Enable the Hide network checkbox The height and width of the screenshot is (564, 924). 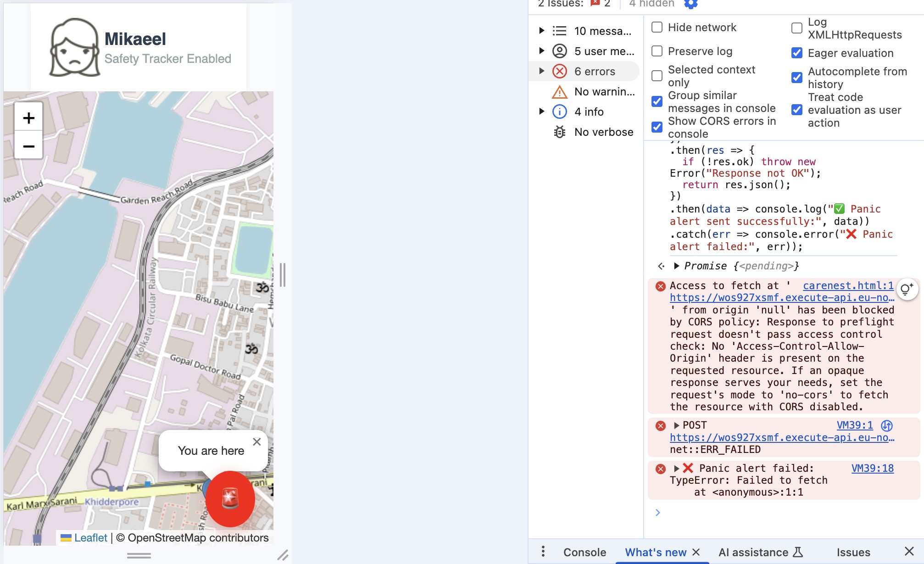(657, 28)
